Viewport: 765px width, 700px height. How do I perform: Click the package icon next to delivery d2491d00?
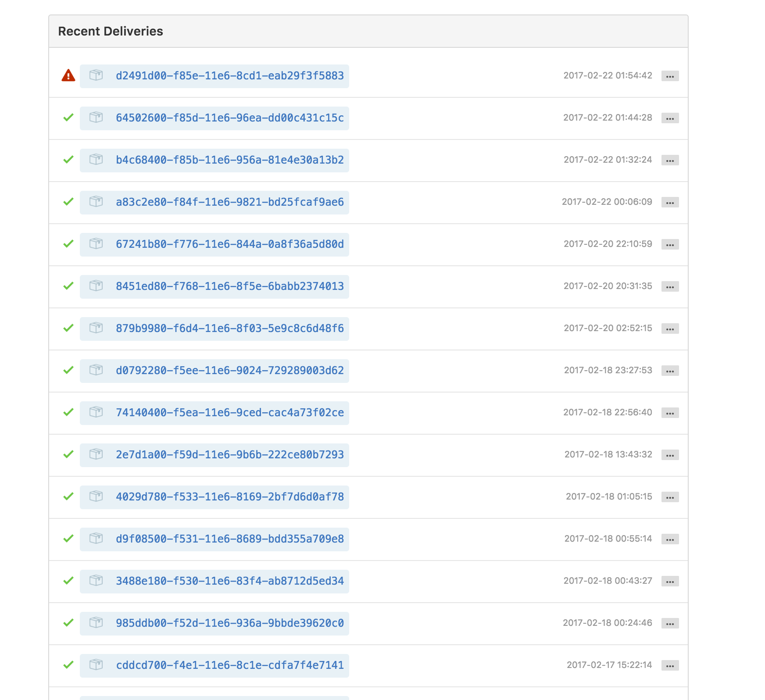(96, 75)
